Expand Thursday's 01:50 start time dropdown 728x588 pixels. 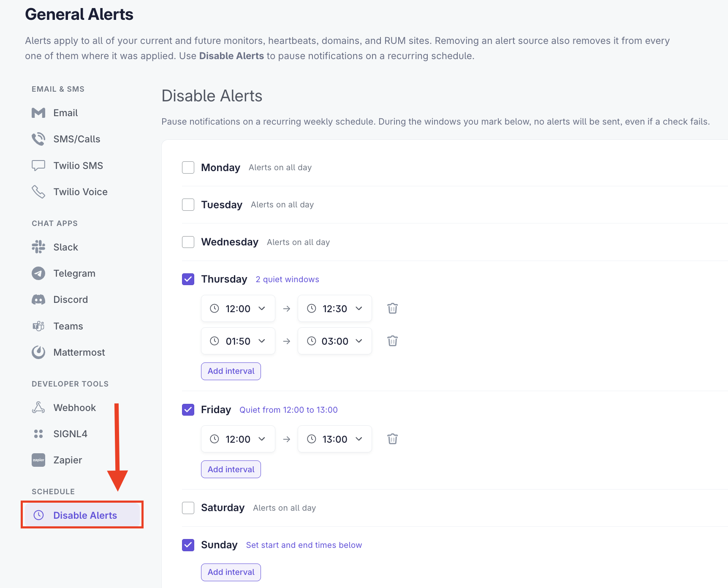(238, 341)
